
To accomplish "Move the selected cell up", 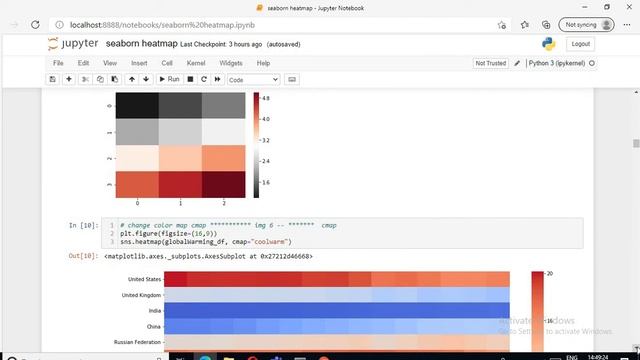I will point(132,79).
